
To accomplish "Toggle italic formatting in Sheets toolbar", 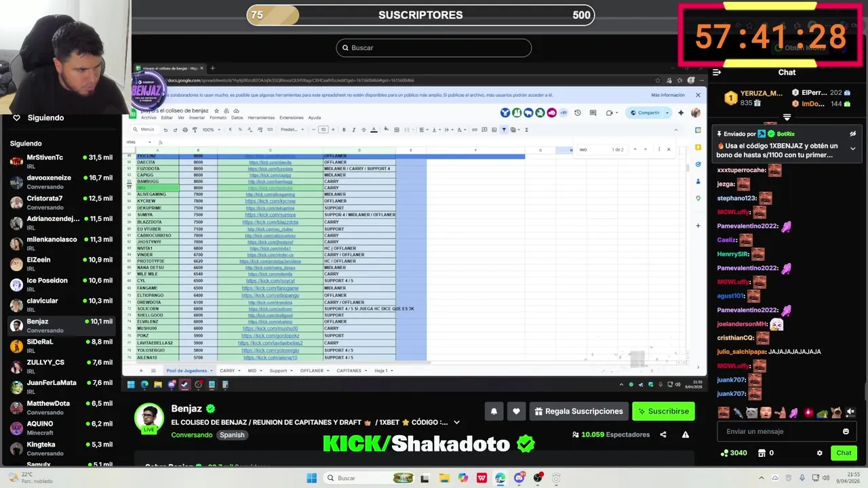I will coord(353,129).
